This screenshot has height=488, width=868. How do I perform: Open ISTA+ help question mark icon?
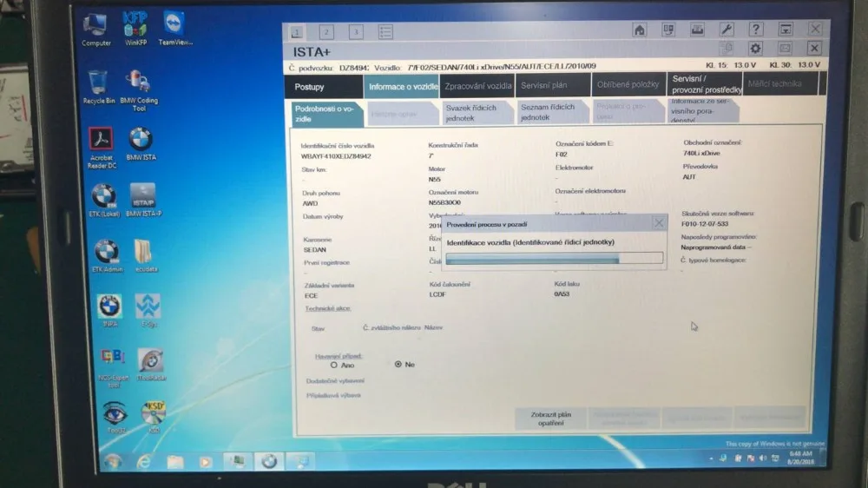(x=756, y=29)
